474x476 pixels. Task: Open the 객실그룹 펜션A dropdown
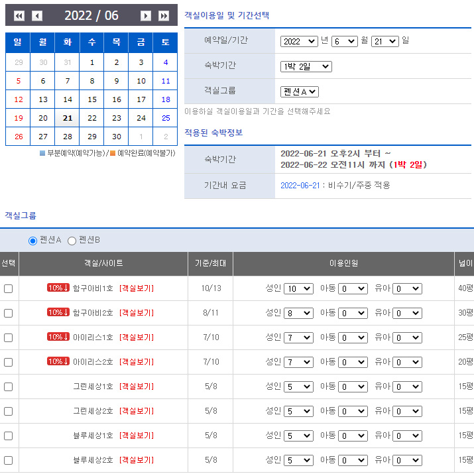(300, 91)
